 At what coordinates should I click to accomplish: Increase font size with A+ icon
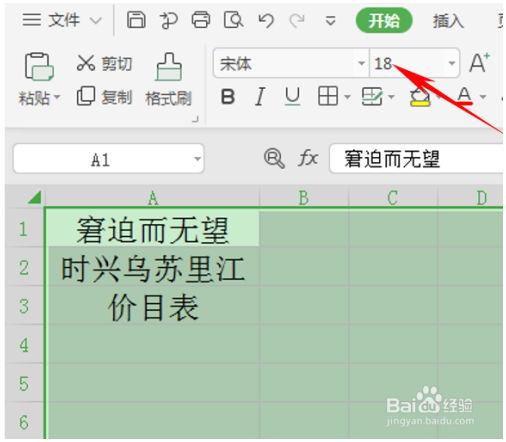coord(479,62)
